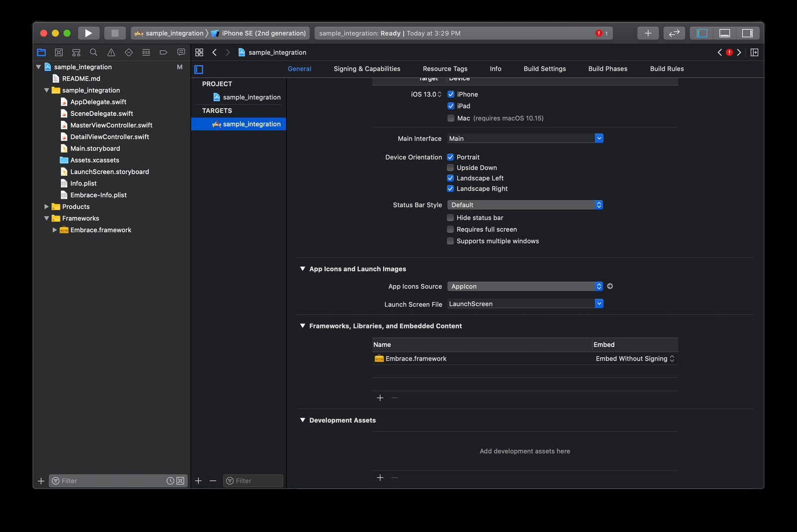Collapse App Icons and Launch Images section

click(302, 269)
